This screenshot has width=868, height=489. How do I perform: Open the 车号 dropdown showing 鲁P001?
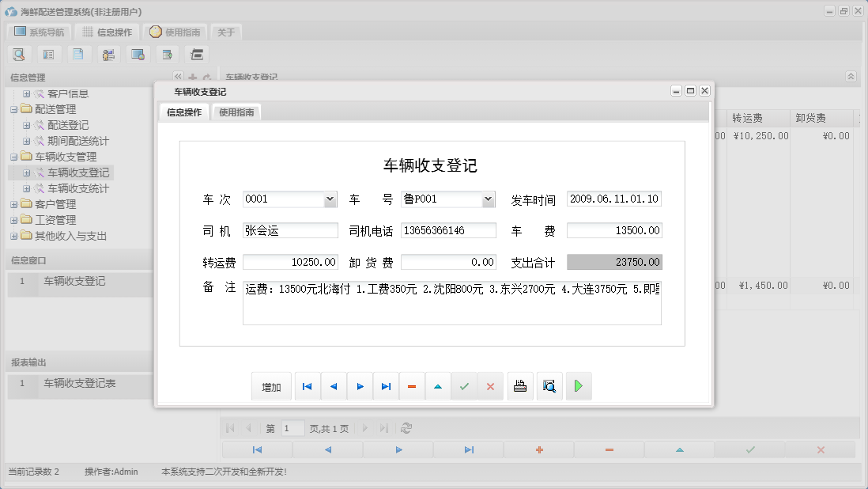click(x=489, y=199)
